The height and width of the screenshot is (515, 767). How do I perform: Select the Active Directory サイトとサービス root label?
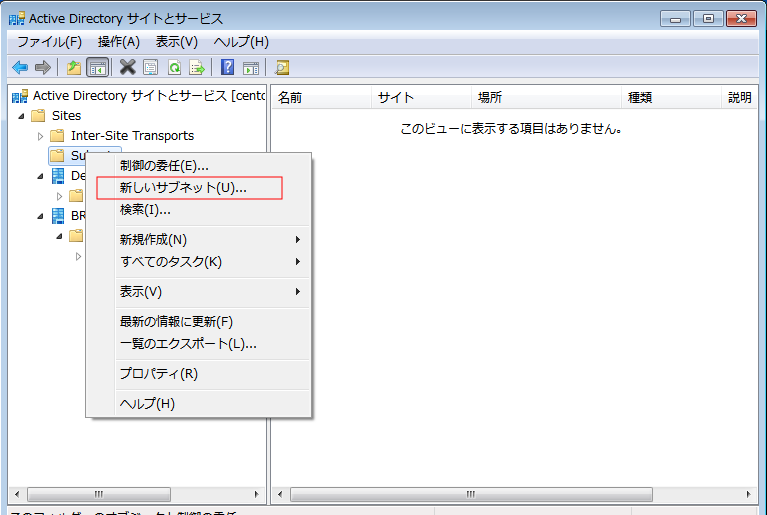pyautogui.click(x=149, y=96)
